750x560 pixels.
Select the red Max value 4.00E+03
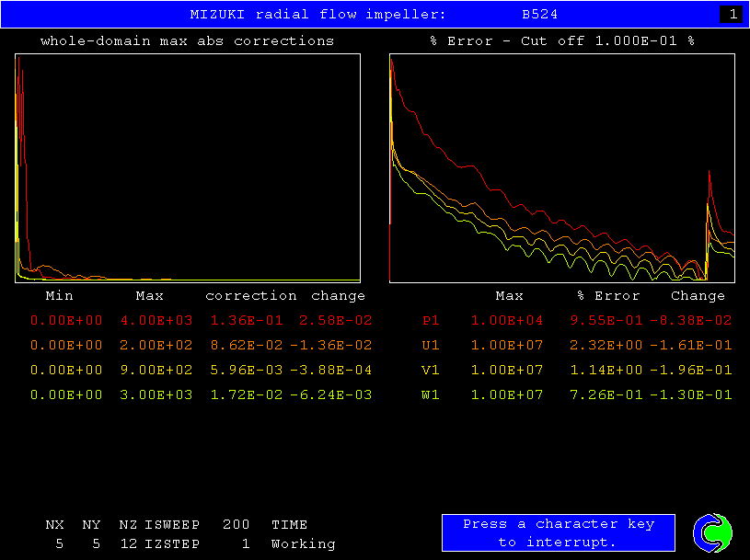click(x=156, y=320)
